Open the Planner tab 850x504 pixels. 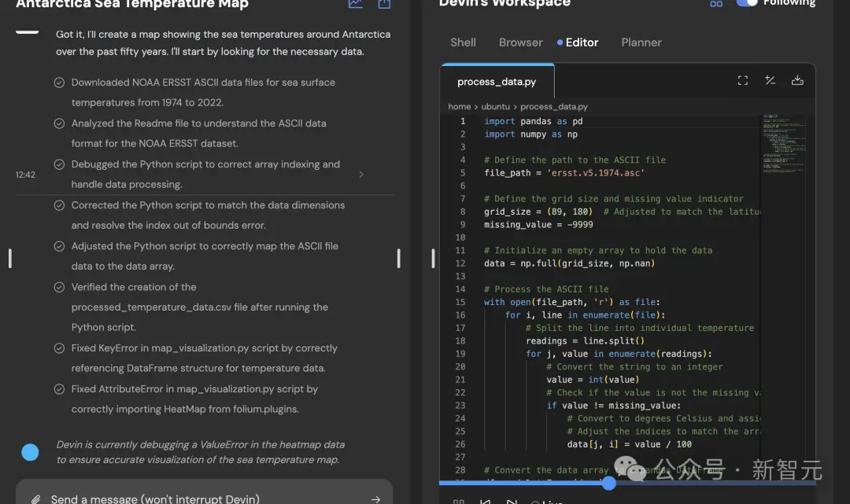641,42
